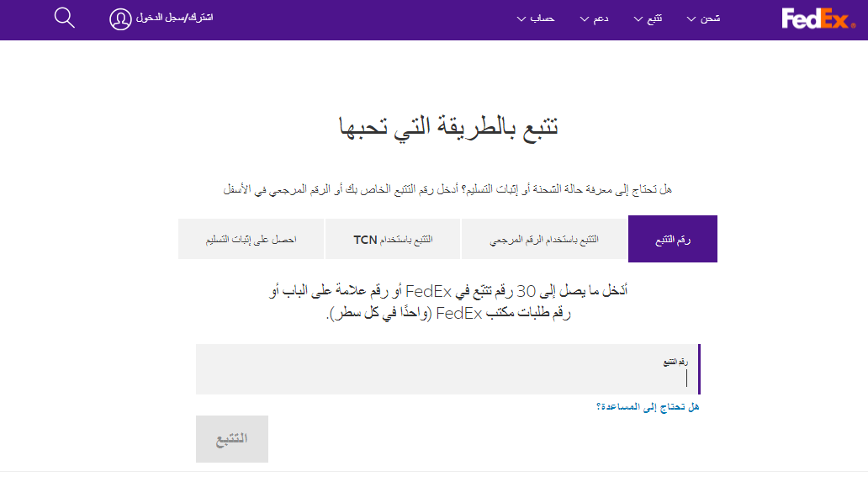Open the اشترك/سجل الدخول sign-in link

point(174,18)
